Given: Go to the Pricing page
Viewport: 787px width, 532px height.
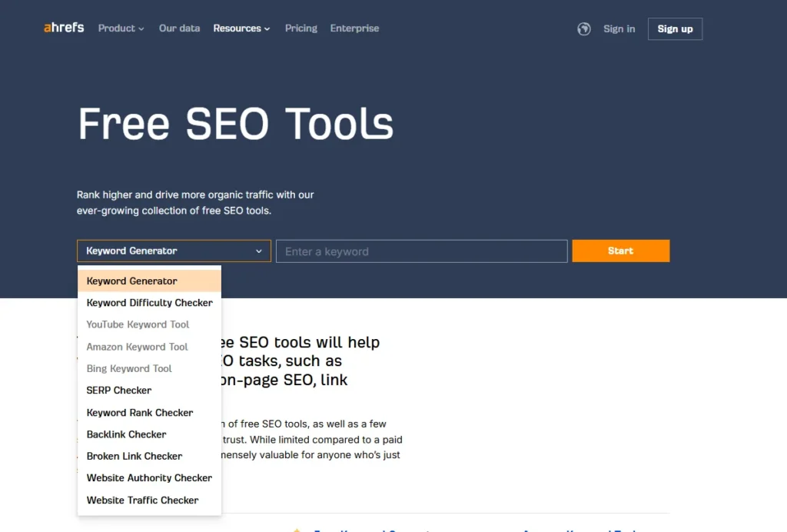Looking at the screenshot, I should [301, 28].
